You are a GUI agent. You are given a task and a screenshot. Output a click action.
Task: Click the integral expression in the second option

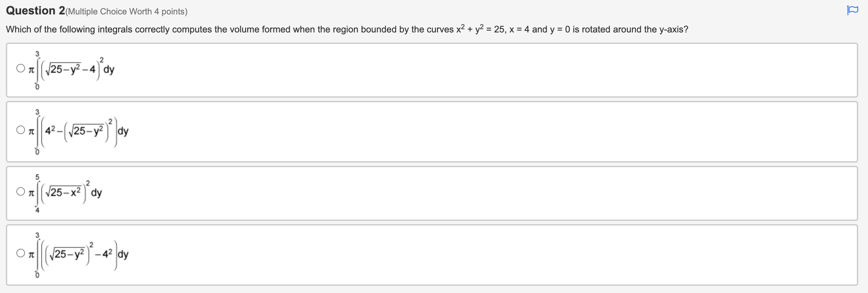pos(77,131)
